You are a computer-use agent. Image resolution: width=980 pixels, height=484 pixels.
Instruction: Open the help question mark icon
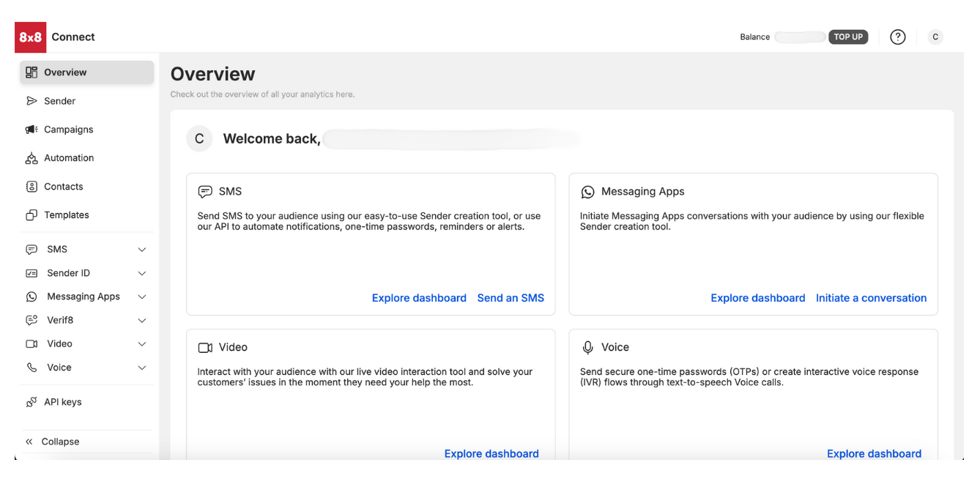(x=897, y=37)
